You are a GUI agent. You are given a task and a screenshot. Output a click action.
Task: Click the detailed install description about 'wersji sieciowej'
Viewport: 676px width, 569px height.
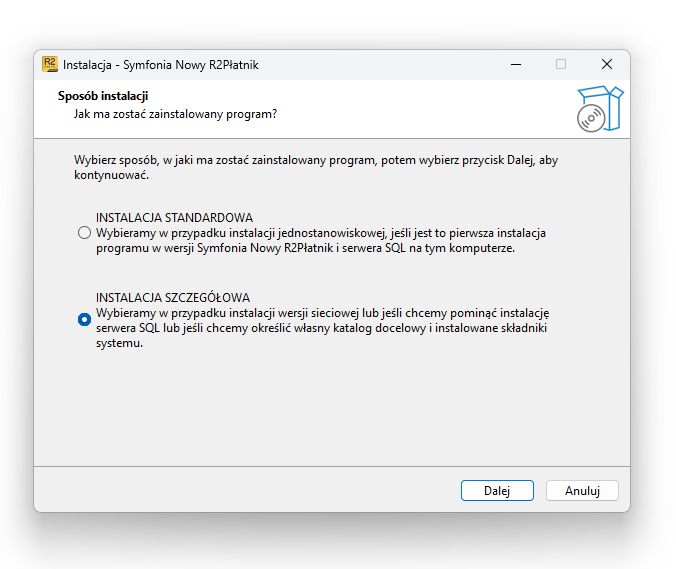click(322, 328)
